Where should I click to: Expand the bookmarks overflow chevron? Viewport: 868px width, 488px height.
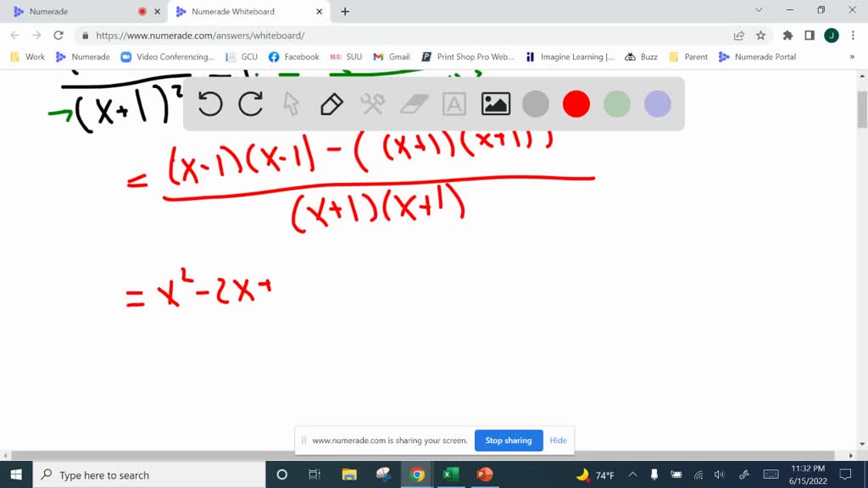click(x=852, y=57)
